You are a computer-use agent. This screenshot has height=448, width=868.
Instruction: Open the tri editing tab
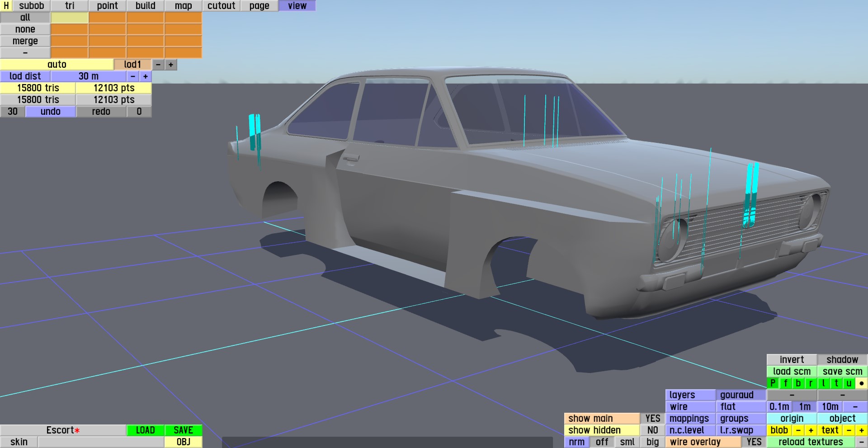(70, 6)
